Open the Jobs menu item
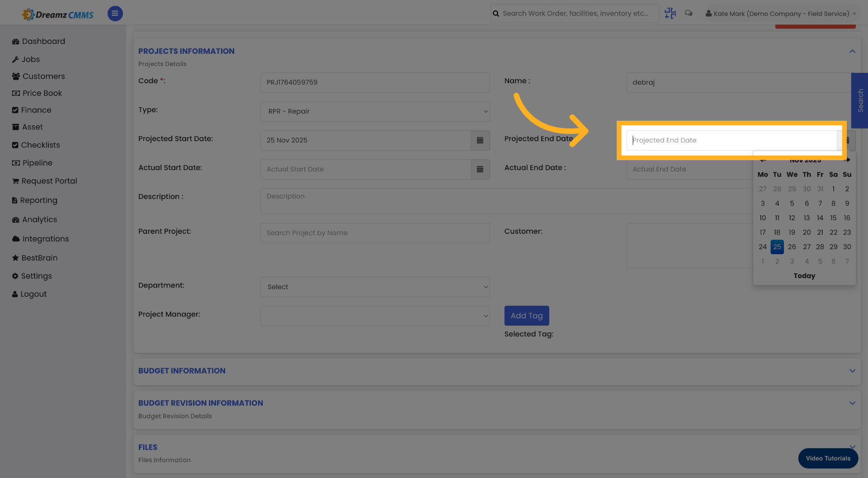Screen dimensions: 868x478 [31, 59]
